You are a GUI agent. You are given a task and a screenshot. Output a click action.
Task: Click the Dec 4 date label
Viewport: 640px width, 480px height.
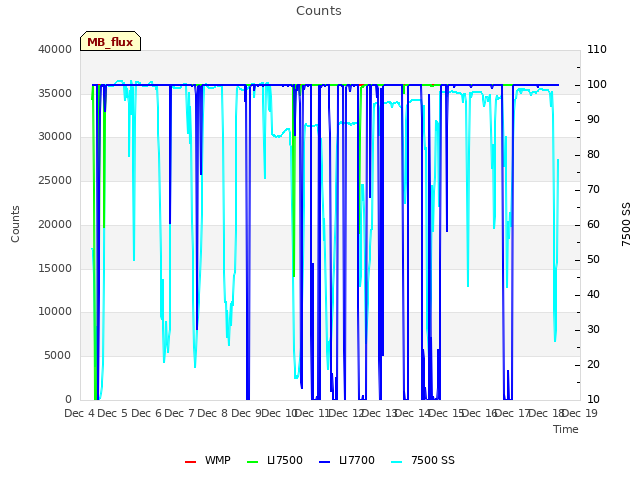coord(80,414)
